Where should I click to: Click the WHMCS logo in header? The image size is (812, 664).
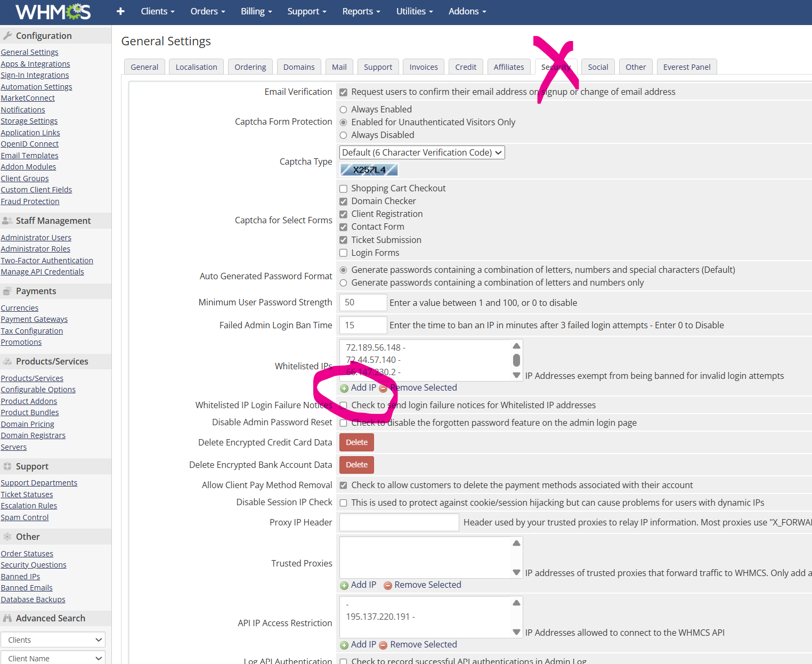(53, 12)
